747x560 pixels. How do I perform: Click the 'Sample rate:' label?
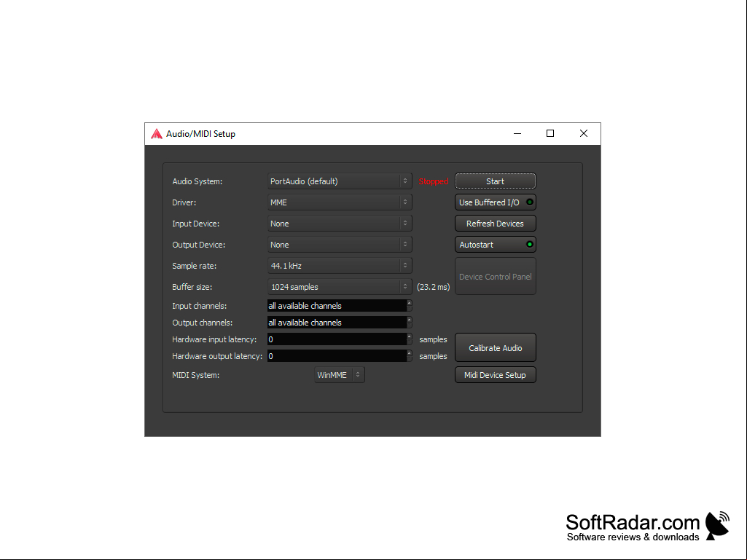(x=195, y=266)
